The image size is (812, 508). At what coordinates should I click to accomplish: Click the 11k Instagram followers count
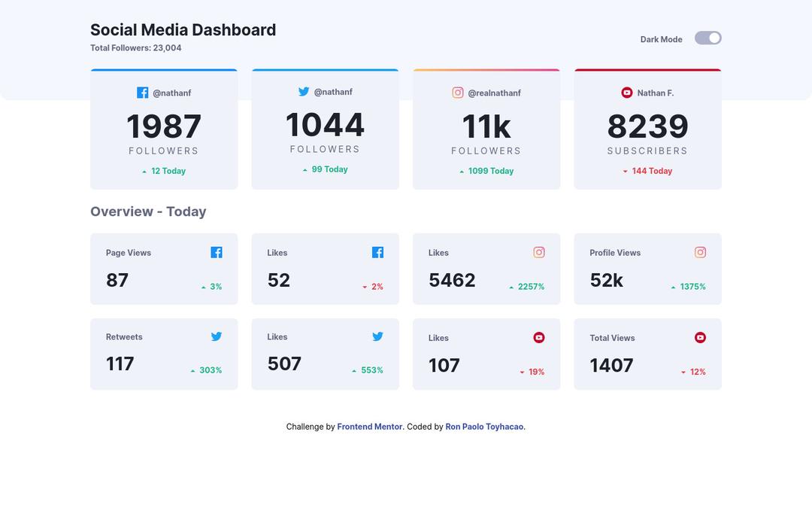click(x=486, y=126)
